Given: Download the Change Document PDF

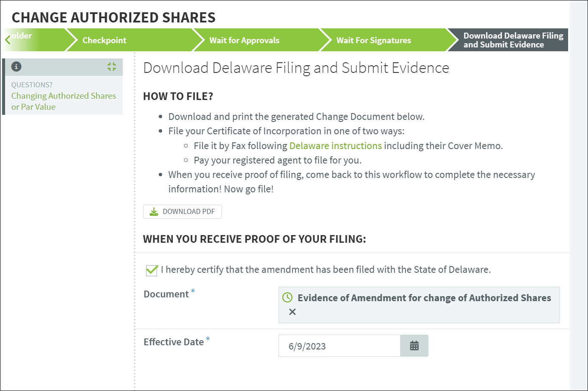Looking at the screenshot, I should click(x=182, y=212).
